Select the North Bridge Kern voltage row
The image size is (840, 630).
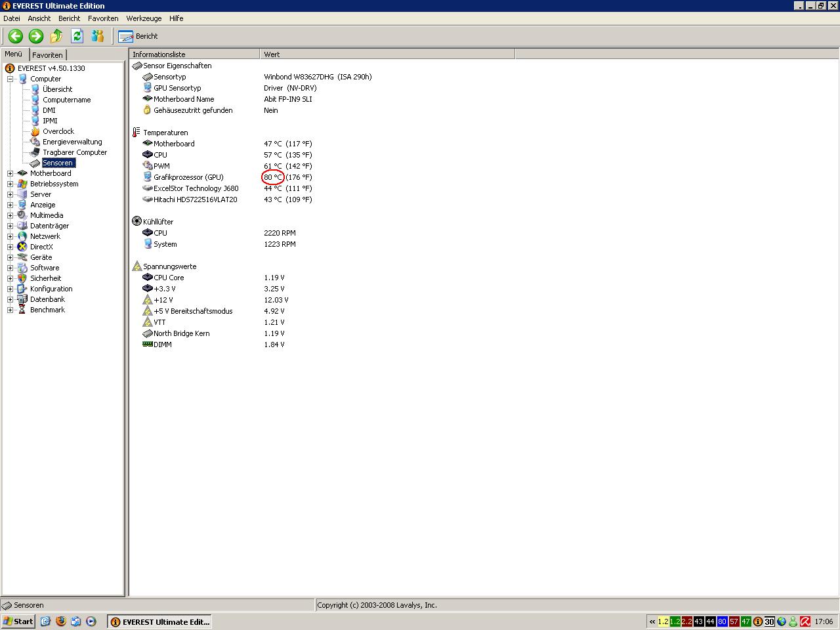[x=213, y=333]
